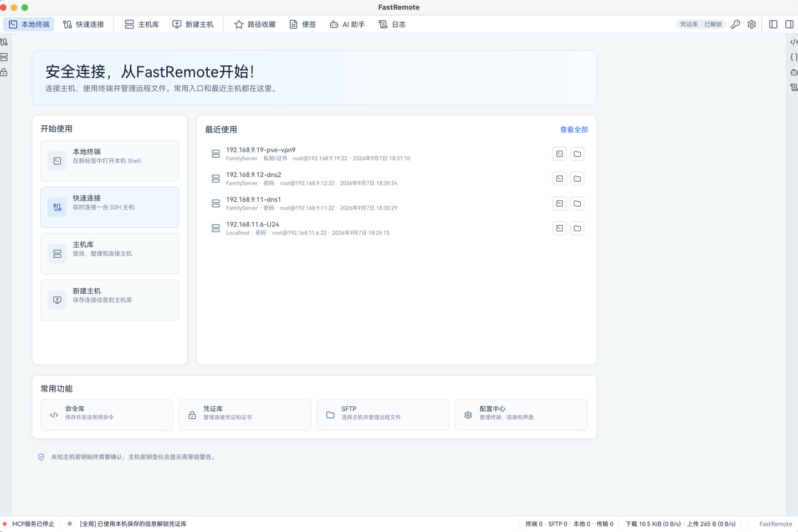Click the 新建主机 card under 开始使用
Screen dimensions: 798x532
tap(110, 300)
